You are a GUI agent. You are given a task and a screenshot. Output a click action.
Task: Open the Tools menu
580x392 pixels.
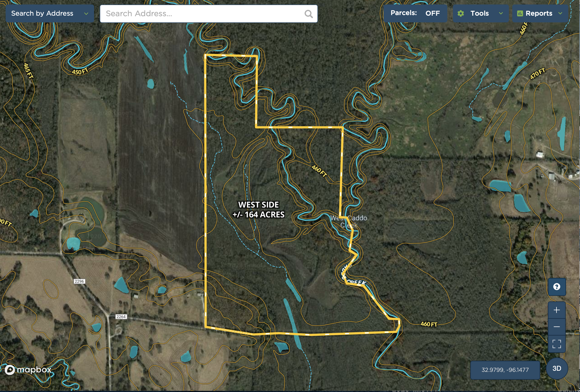tap(480, 13)
